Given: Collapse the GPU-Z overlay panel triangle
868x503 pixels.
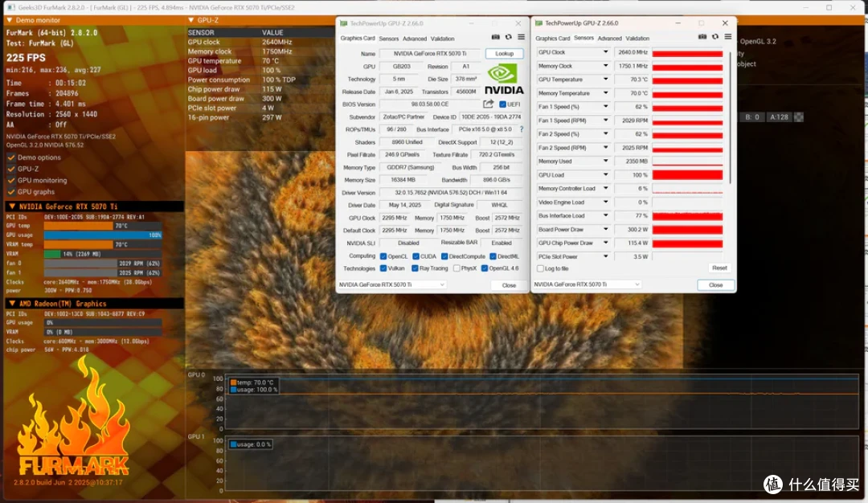Looking at the screenshot, I should point(191,20).
